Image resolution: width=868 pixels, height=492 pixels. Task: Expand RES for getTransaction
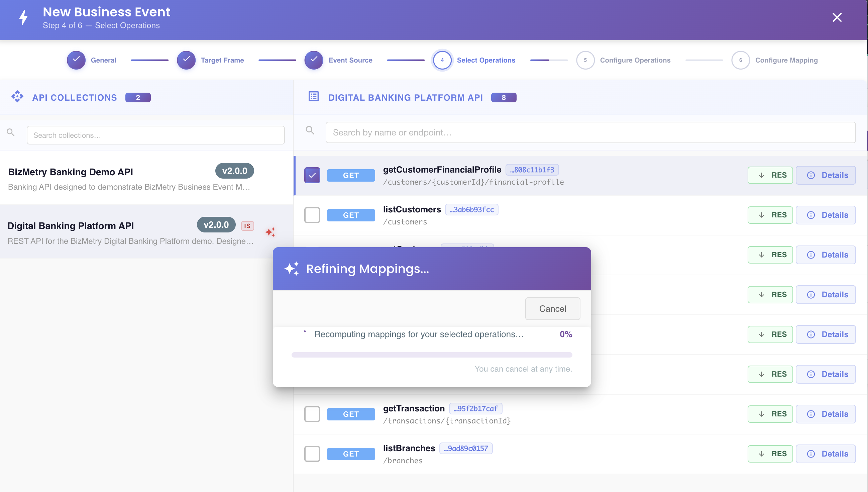[770, 414]
